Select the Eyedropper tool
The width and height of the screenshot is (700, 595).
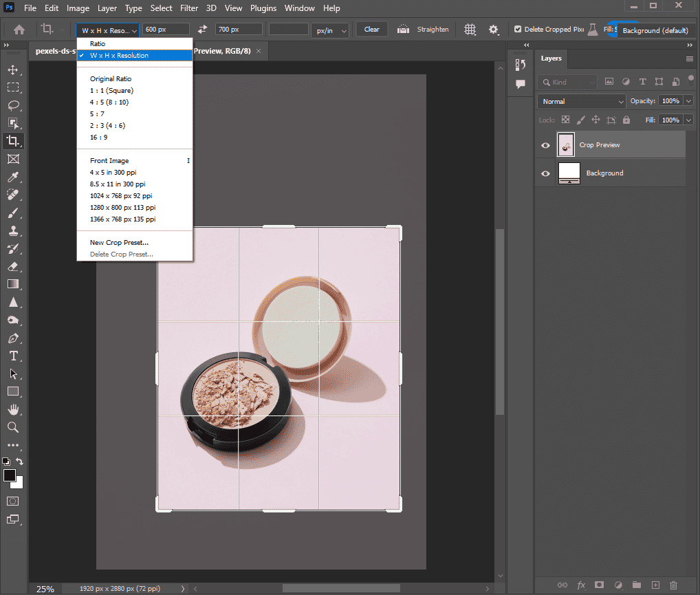pyautogui.click(x=12, y=177)
